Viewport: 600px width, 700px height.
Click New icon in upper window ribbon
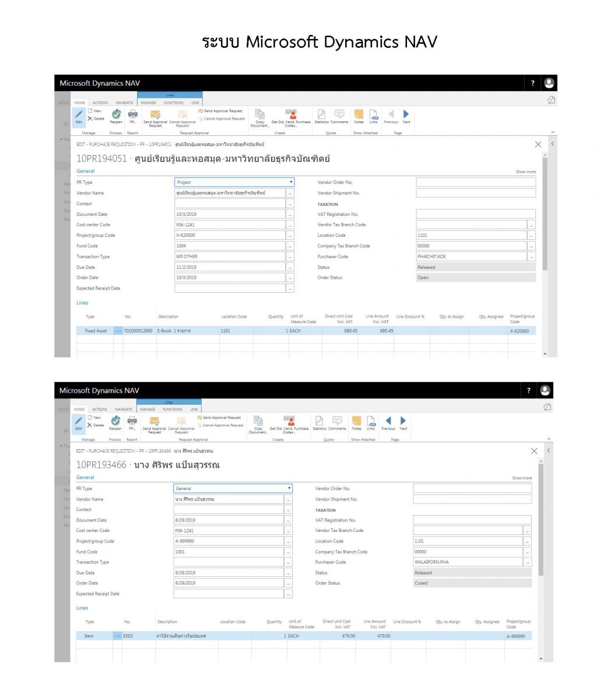94,111
